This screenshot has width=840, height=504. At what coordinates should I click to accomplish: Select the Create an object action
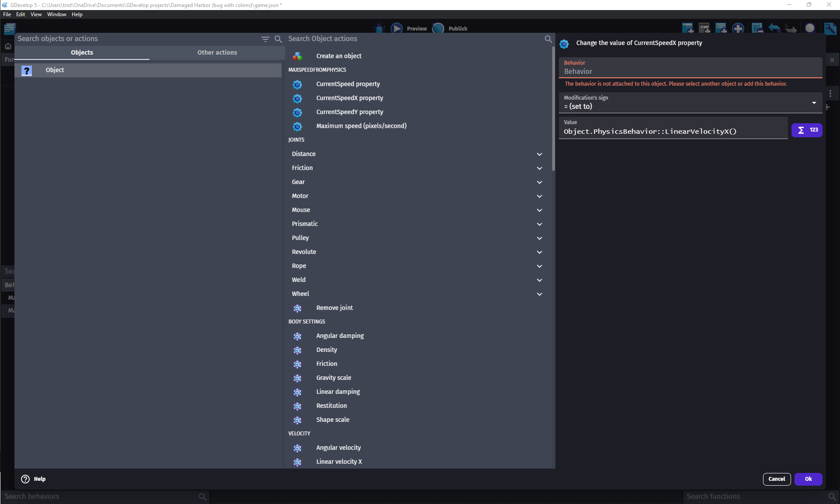[x=338, y=56]
